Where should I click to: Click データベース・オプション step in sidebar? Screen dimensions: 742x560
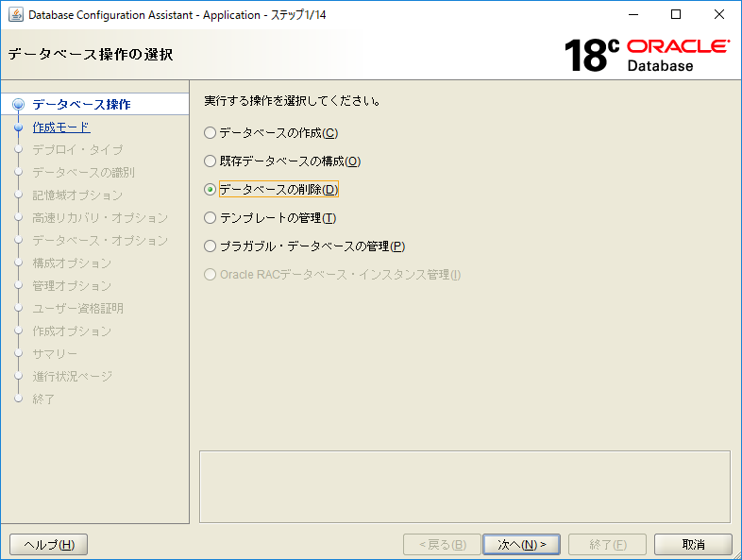100,241
